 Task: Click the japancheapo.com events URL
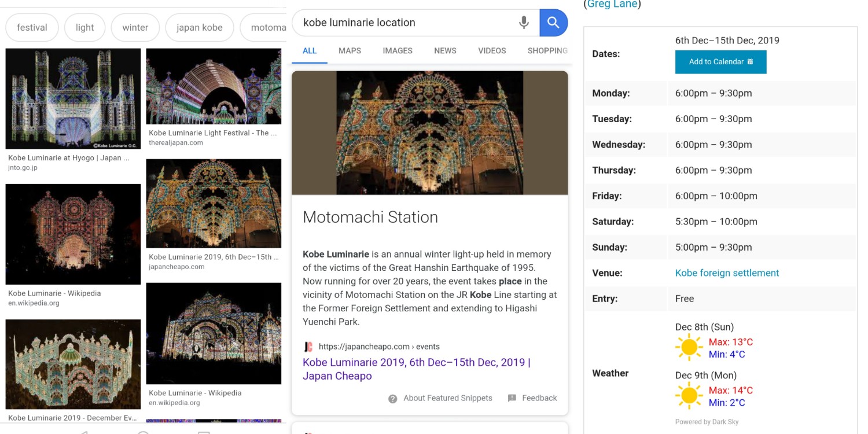[x=379, y=347]
